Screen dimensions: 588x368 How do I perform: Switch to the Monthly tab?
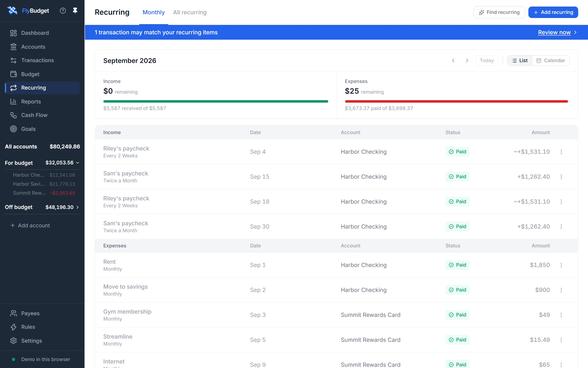154,12
